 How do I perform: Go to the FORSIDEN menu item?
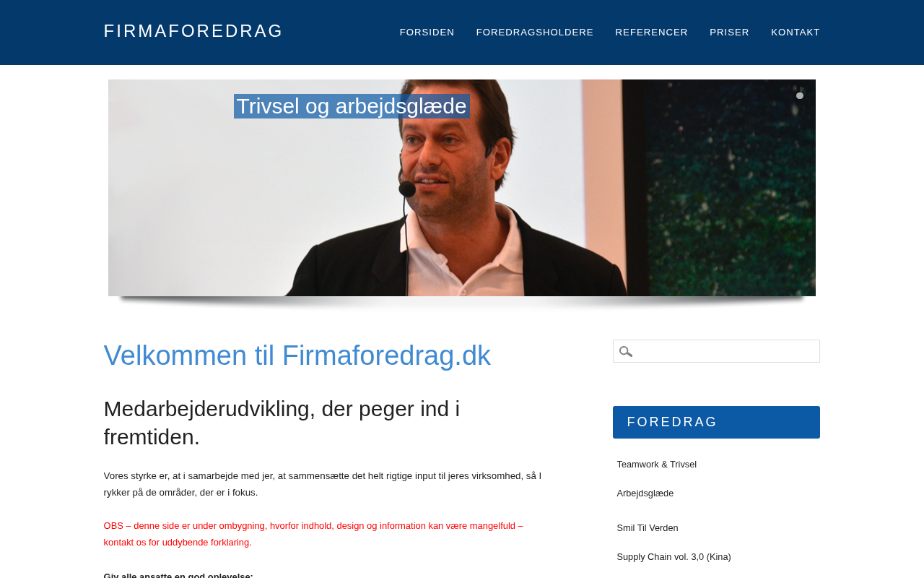[x=427, y=33]
